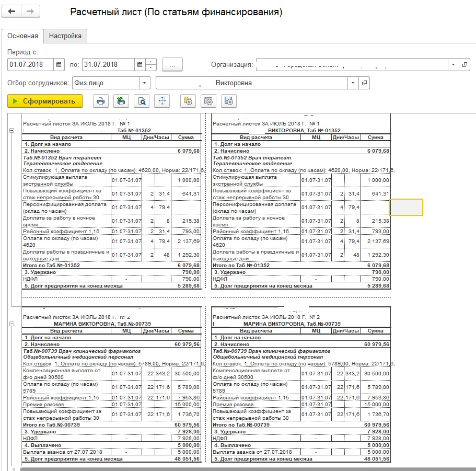
Task: Decrease end date with stepper down arrow
Action: tap(151, 67)
